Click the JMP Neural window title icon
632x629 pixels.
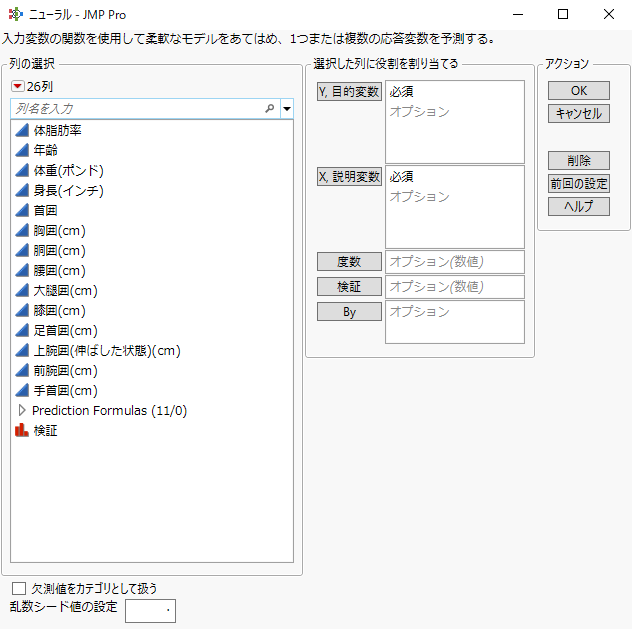pyautogui.click(x=16, y=15)
